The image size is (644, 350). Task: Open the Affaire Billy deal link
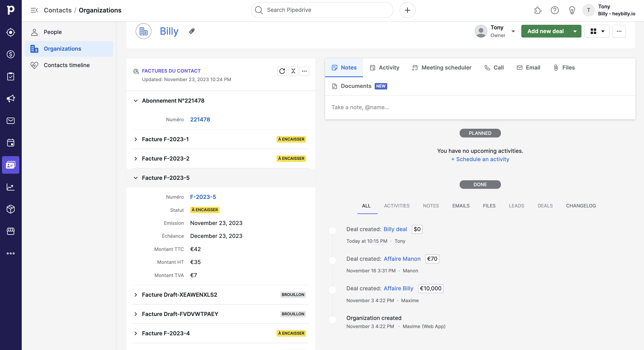[x=399, y=289]
